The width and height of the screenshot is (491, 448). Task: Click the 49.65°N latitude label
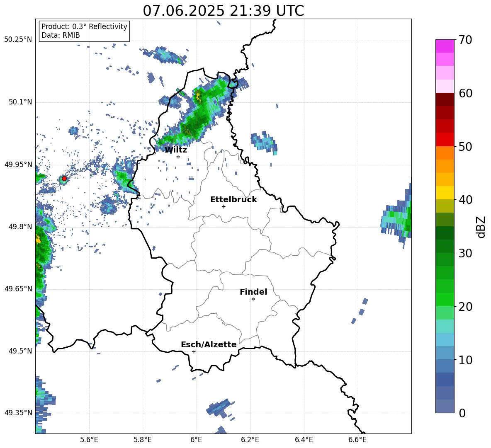[x=18, y=288]
